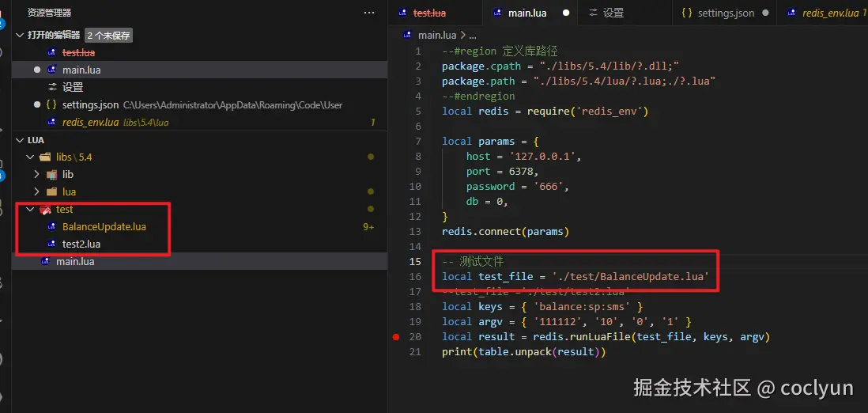Click the host = '127.0.0.1' line
This screenshot has height=413, width=868.
tap(523, 156)
